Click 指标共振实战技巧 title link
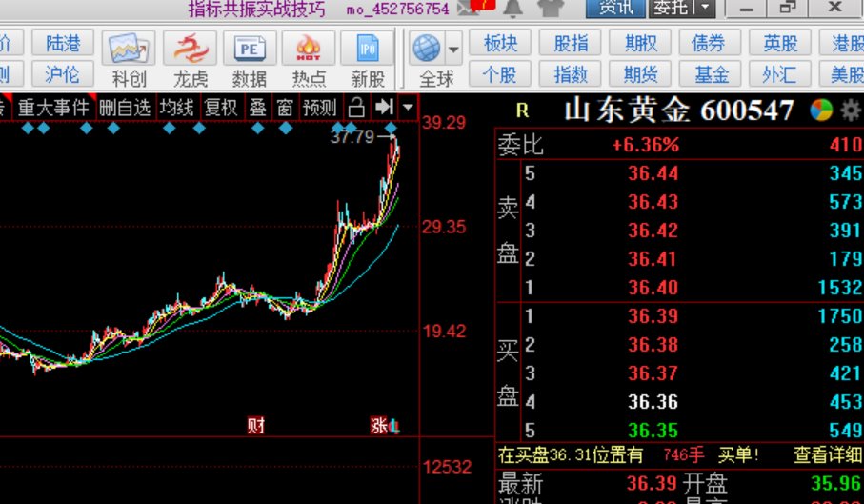 (x=257, y=9)
